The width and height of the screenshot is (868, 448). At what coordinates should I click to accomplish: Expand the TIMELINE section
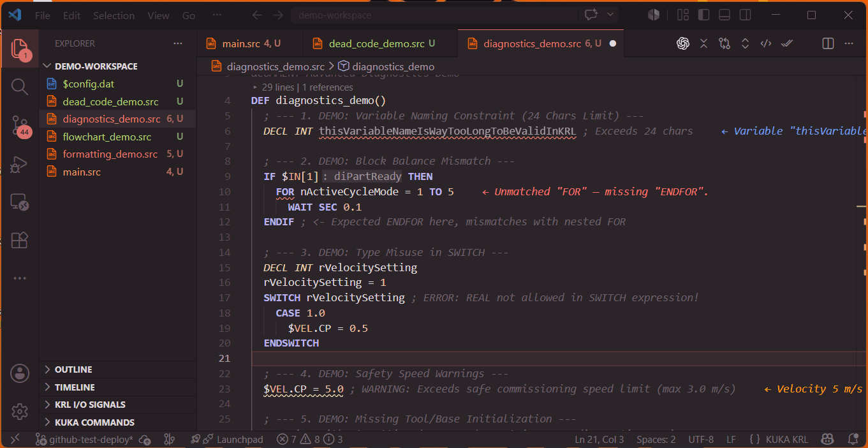point(118,387)
